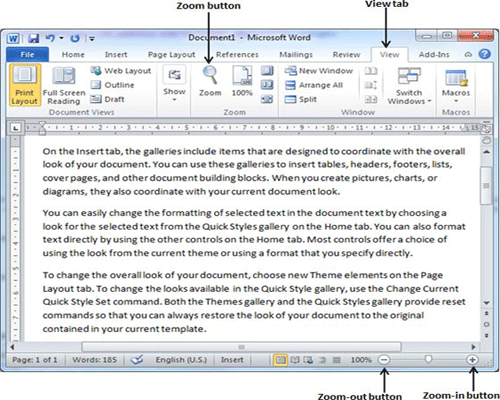Click the Outline view button
This screenshot has height=400, width=500.
[113, 85]
